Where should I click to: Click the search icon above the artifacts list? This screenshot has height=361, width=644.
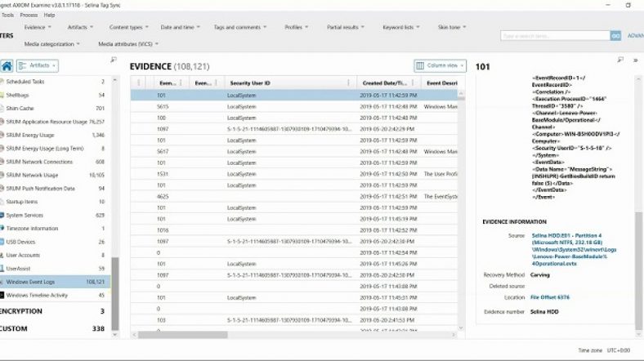click(113, 60)
